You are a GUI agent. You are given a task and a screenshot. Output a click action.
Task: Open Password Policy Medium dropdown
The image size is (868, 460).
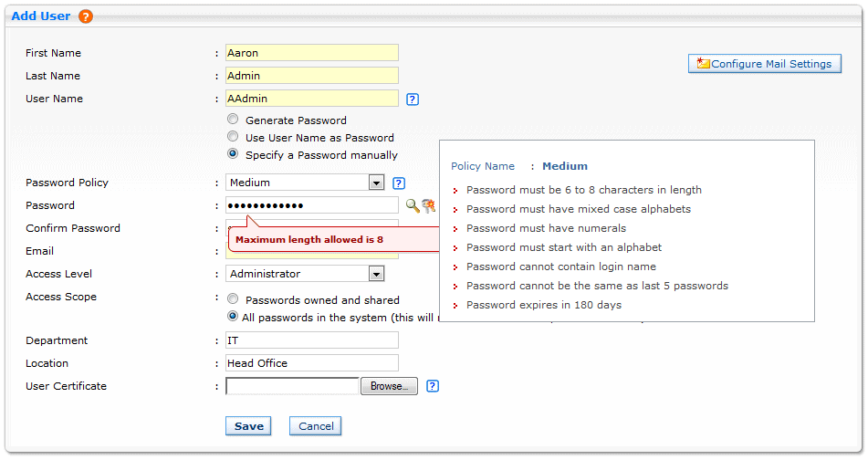pos(305,183)
